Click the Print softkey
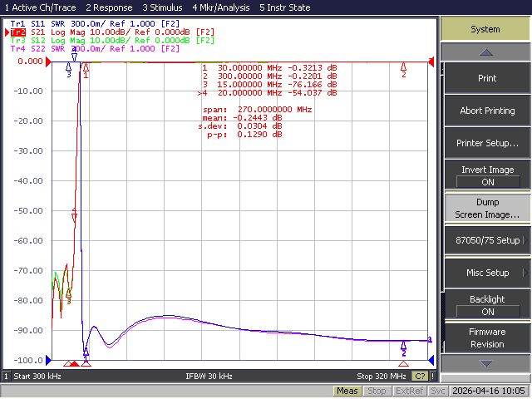The width and height of the screenshot is (532, 399). (487, 78)
